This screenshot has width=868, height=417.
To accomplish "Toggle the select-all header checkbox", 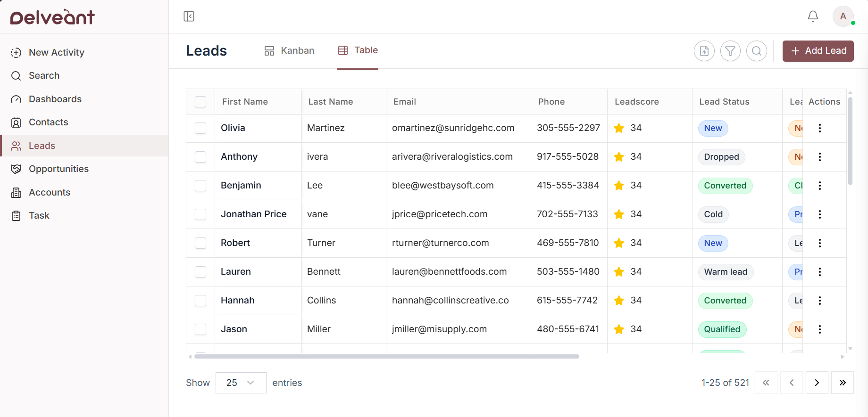I will pos(200,102).
